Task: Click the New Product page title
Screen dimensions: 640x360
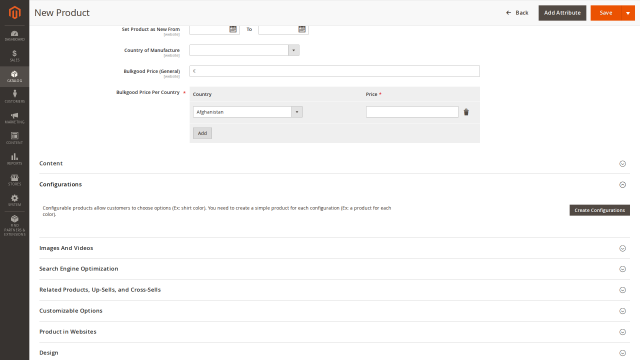Action: click(62, 13)
